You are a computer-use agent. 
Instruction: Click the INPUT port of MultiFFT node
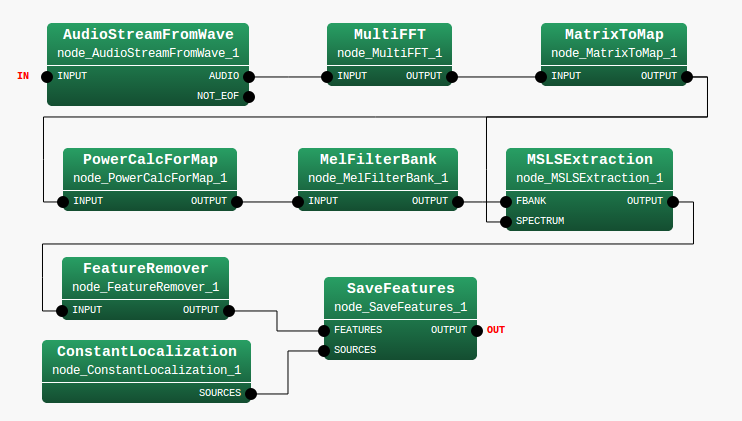[325, 76]
